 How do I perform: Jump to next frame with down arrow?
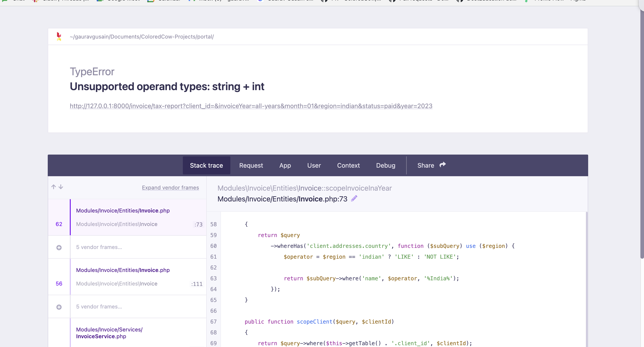point(61,187)
